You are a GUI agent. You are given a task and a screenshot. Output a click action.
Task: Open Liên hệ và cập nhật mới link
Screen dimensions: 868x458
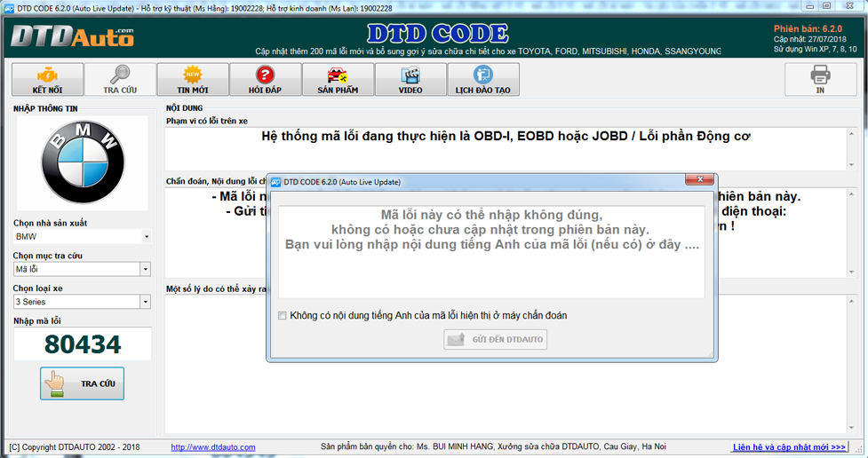pos(789,447)
